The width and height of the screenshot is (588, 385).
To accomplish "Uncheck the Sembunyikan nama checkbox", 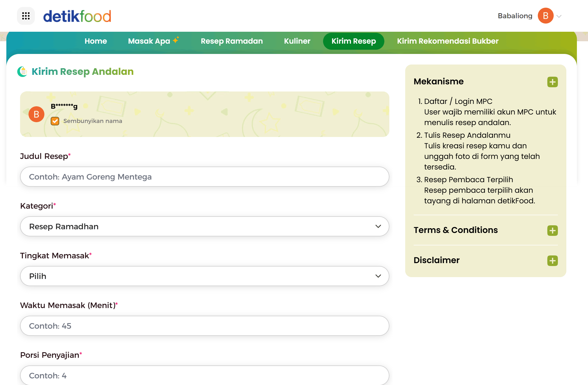I will coord(55,121).
